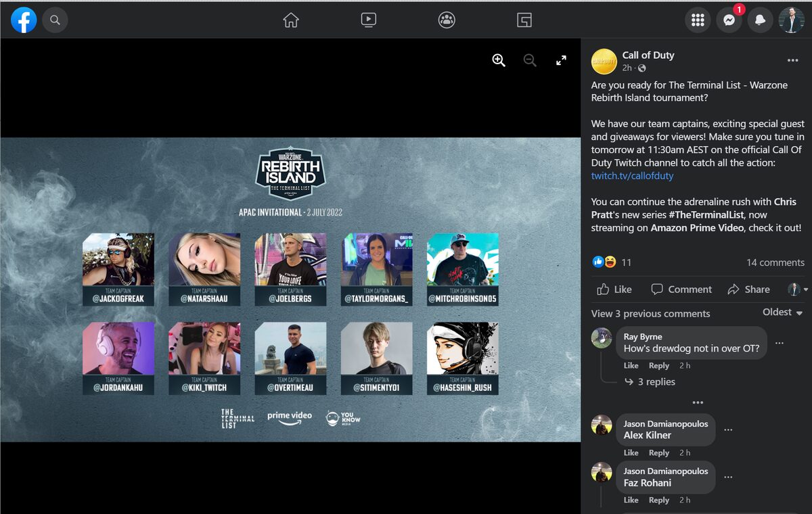Zoom in on the photo
This screenshot has width=812, height=514.
click(499, 60)
